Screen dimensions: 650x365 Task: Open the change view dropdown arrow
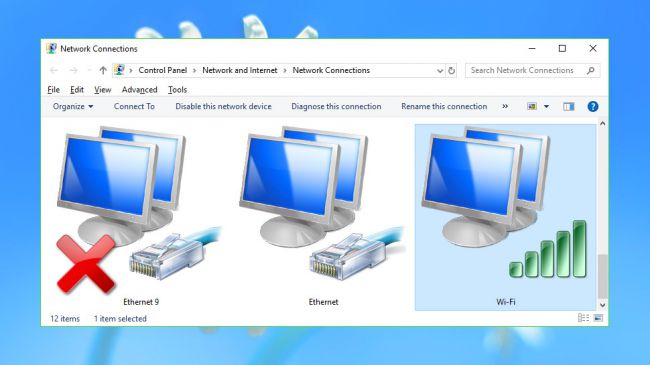pos(546,107)
